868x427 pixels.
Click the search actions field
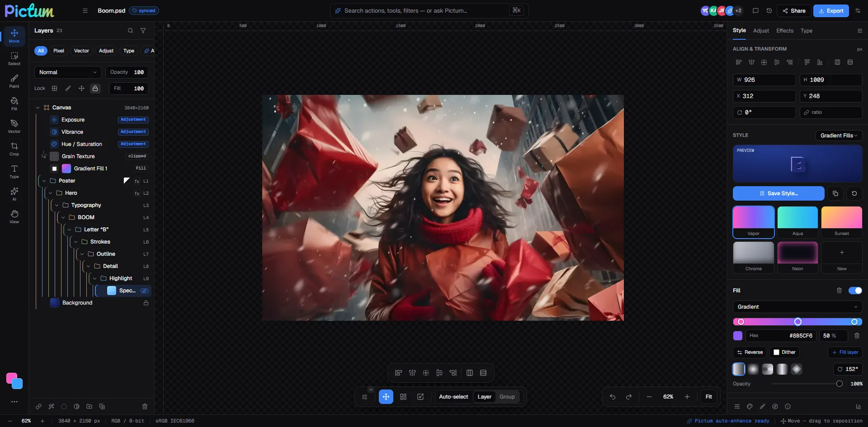pos(429,11)
